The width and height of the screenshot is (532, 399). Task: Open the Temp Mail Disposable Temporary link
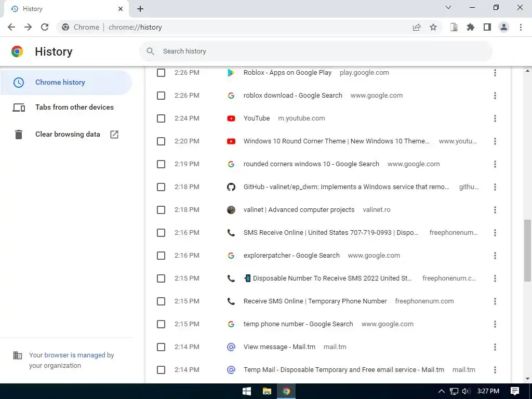(x=344, y=370)
